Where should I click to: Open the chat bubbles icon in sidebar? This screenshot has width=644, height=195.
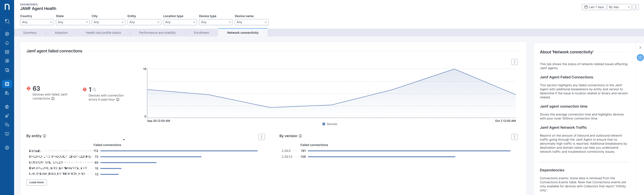(x=7, y=125)
